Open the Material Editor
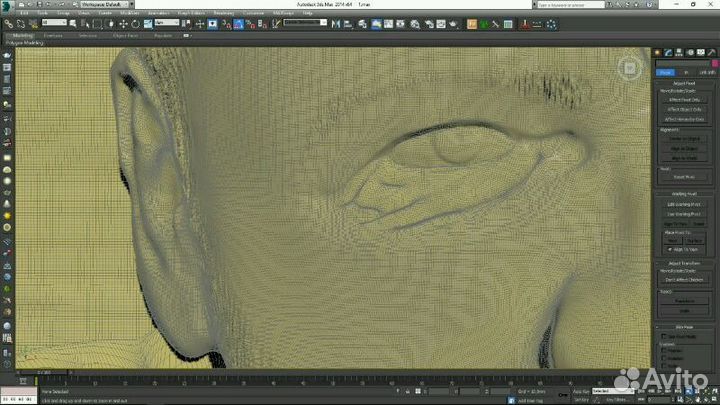Screen dimensions: 720x405 tap(415, 24)
